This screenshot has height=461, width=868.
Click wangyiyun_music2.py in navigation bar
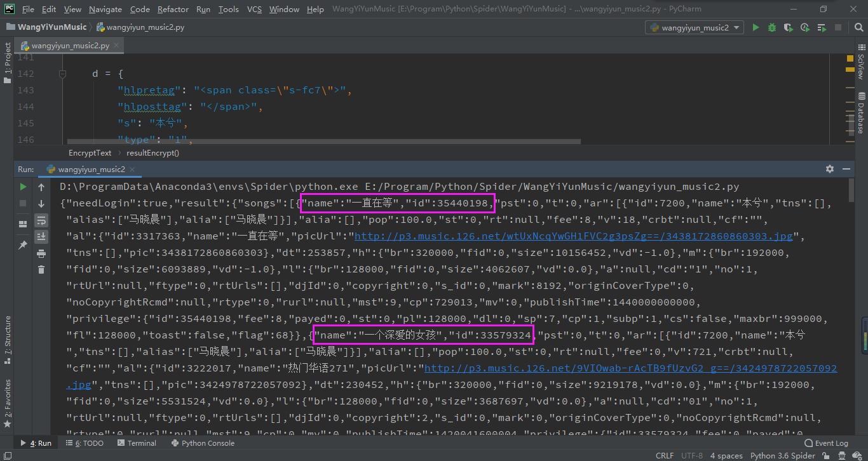pyautogui.click(x=140, y=27)
